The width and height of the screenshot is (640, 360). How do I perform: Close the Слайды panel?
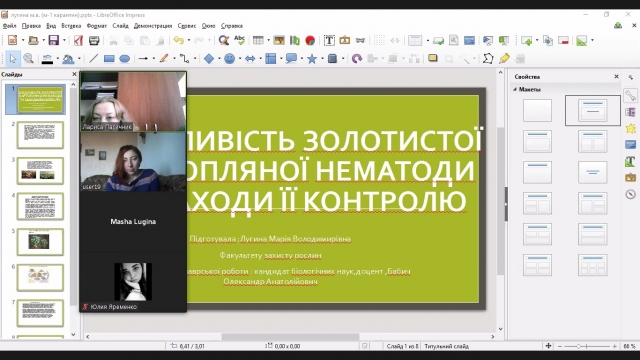pos(74,74)
